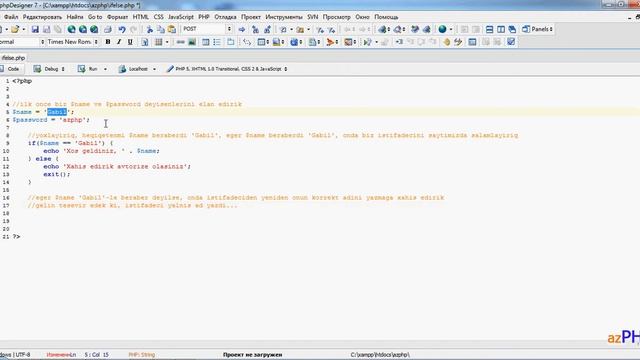Click the Code view button
Image resolution: width=640 pixels, height=360 pixels.
[11, 69]
